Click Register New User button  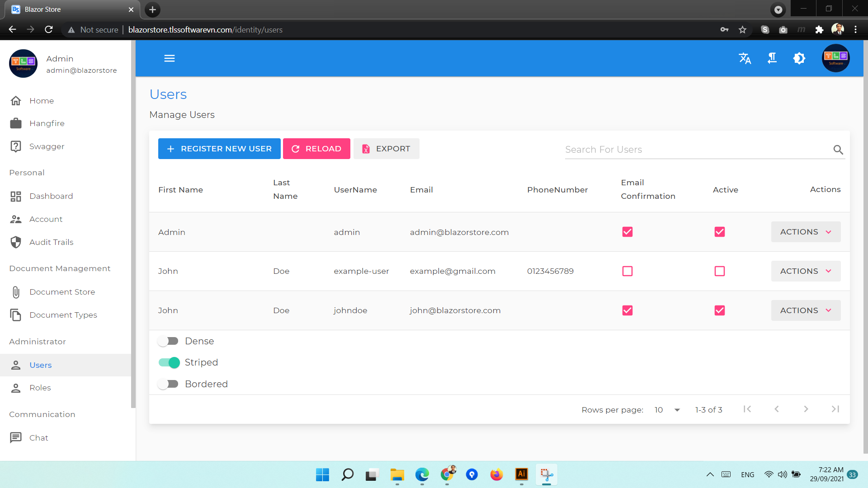[219, 149]
